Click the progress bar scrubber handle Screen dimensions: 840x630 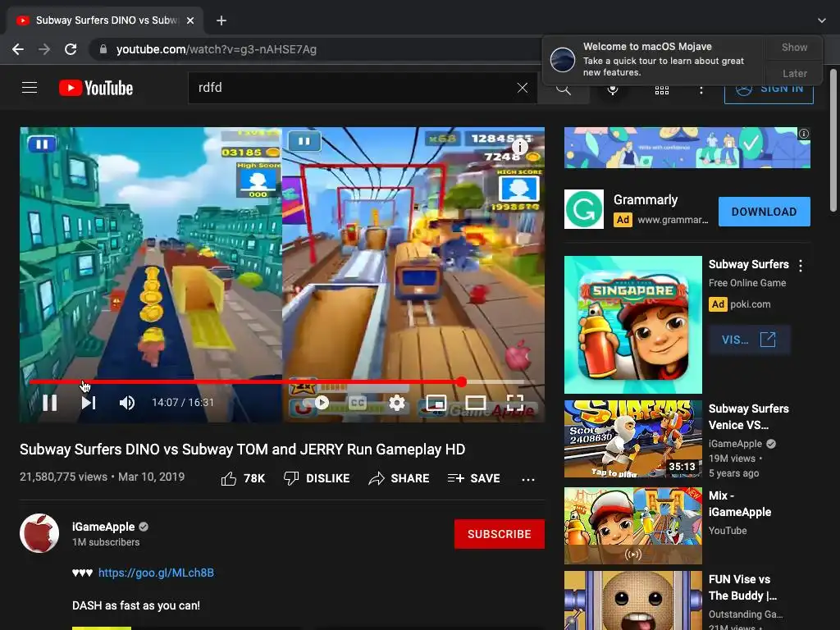[462, 382]
